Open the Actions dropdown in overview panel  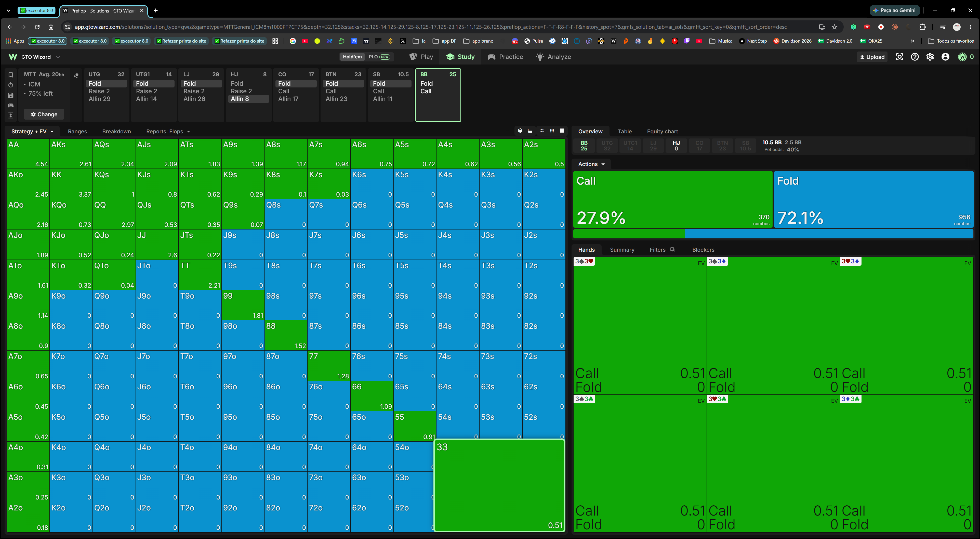point(591,164)
